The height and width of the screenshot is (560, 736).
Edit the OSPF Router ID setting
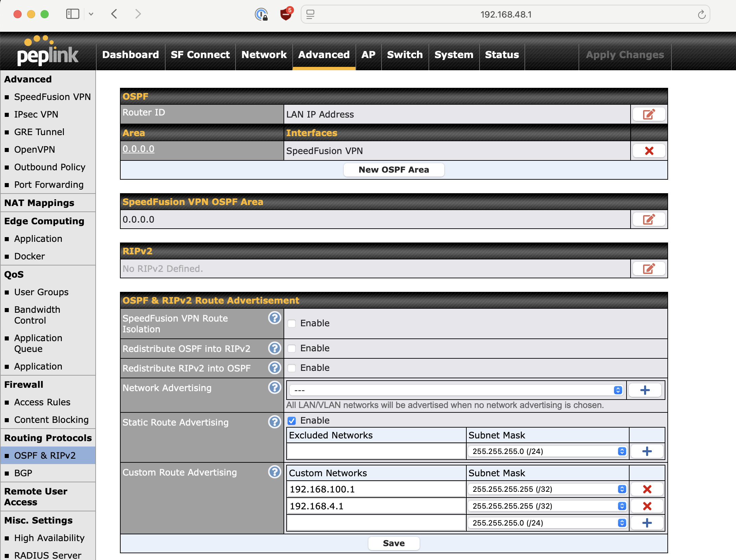(x=648, y=114)
